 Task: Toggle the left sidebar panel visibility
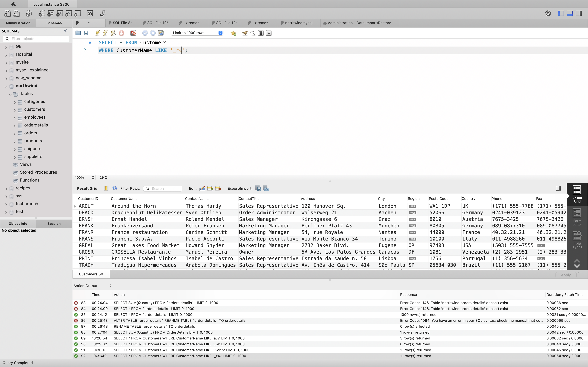click(x=561, y=13)
